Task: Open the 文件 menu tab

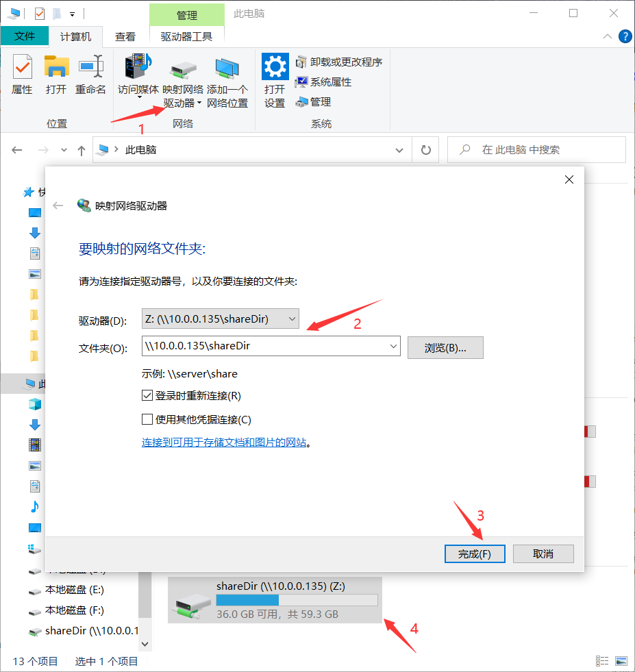Action: coord(25,37)
